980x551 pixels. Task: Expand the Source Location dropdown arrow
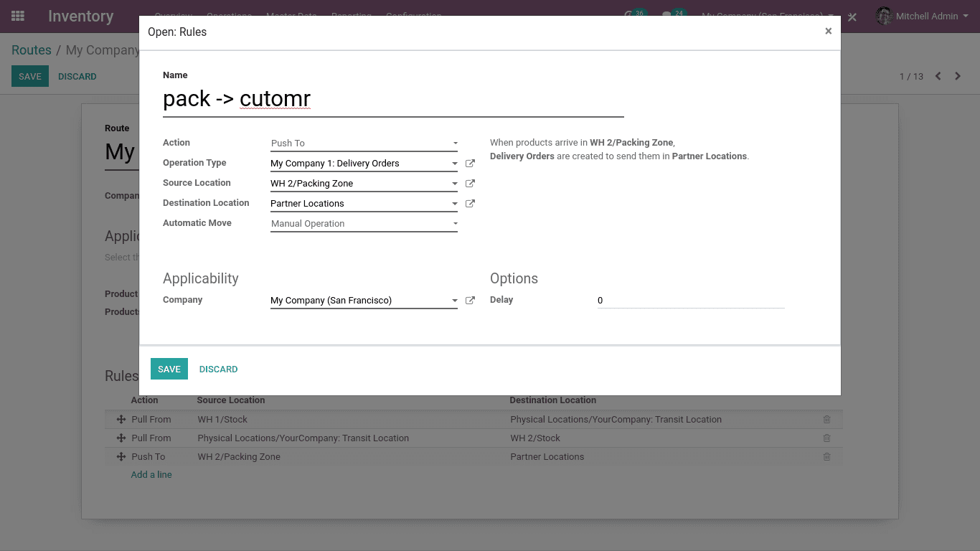pos(455,184)
